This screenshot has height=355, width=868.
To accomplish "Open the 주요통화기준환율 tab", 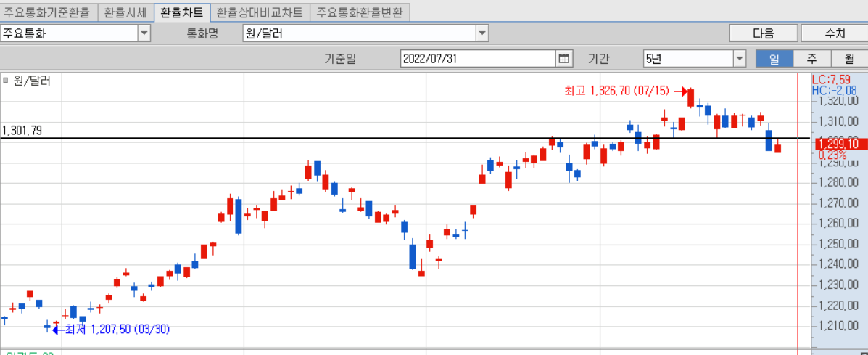I will tap(49, 12).
